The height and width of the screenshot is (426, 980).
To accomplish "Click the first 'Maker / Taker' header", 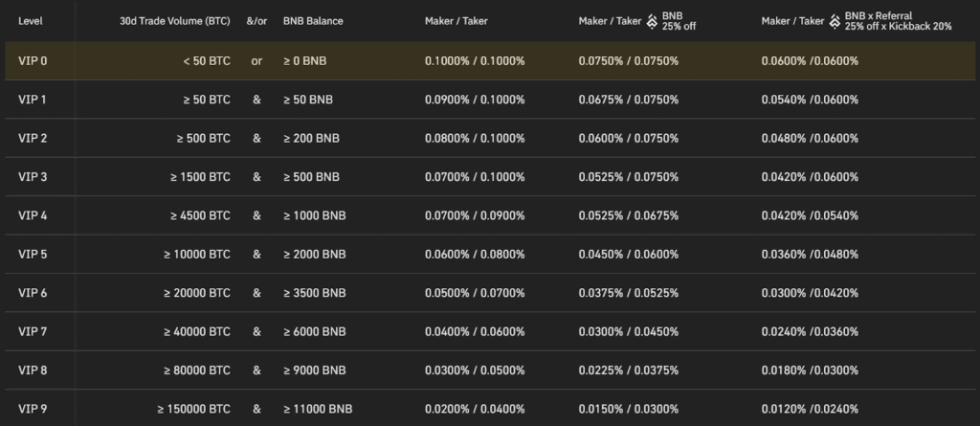I will pos(457,21).
